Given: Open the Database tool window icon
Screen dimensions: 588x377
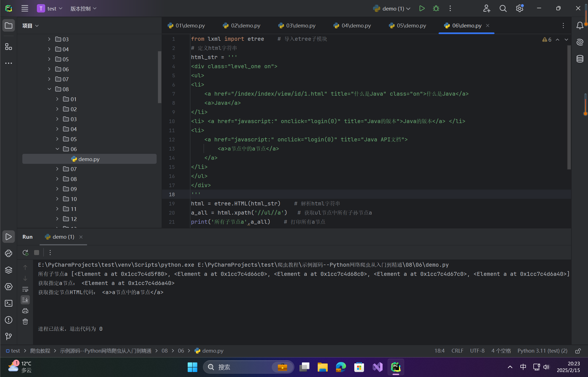Looking at the screenshot, I should pyautogui.click(x=580, y=59).
